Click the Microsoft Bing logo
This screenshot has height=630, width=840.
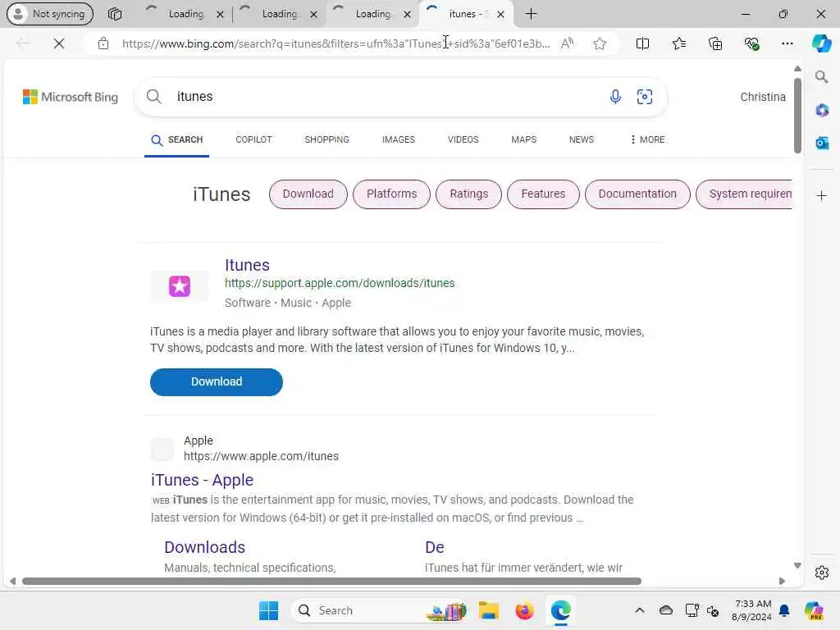[x=71, y=97]
